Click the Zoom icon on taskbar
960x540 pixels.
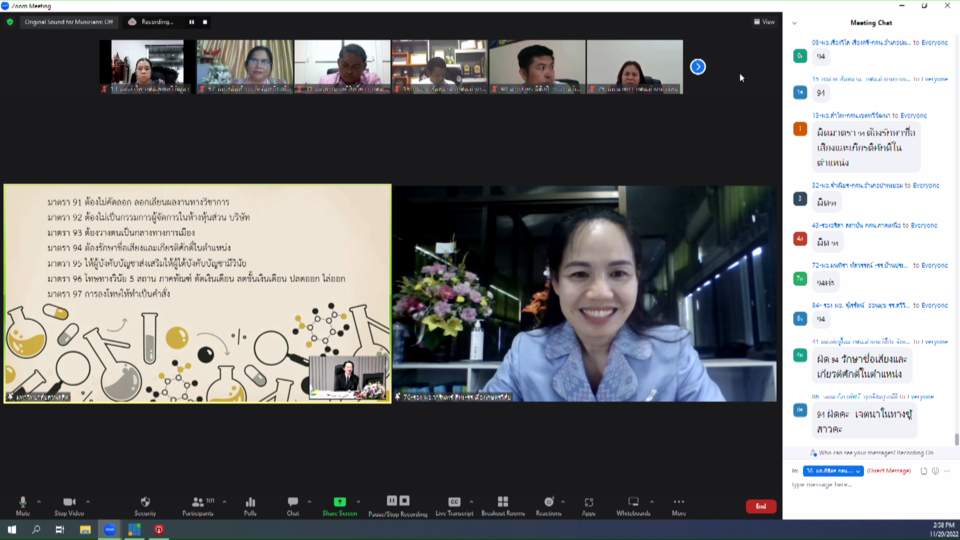point(110,530)
